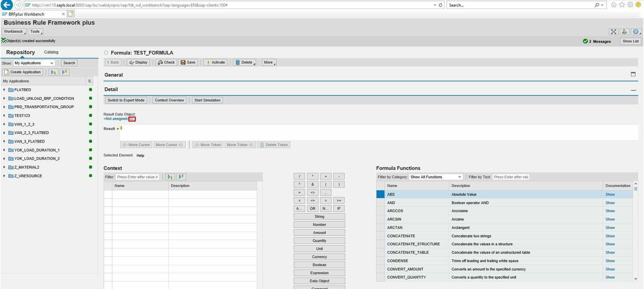Collapse the Detail section dash icon

tap(633, 90)
